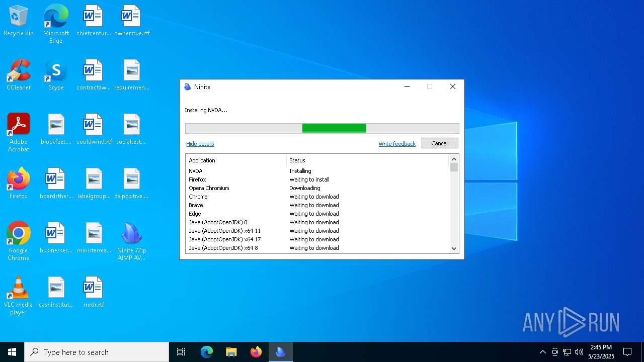Select Java (AdoptOpenJDK) x64 17 row
Image resolution: width=644 pixels, height=362 pixels.
(317, 239)
